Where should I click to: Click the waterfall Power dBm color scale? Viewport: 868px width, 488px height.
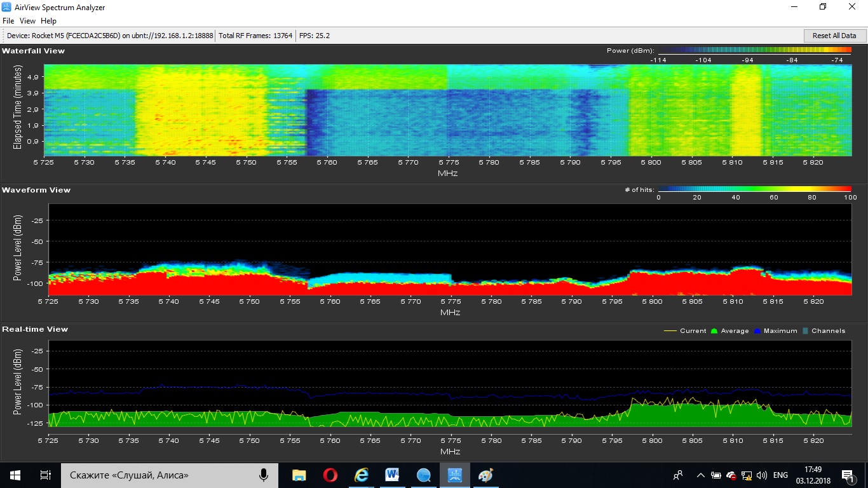pyautogui.click(x=753, y=51)
